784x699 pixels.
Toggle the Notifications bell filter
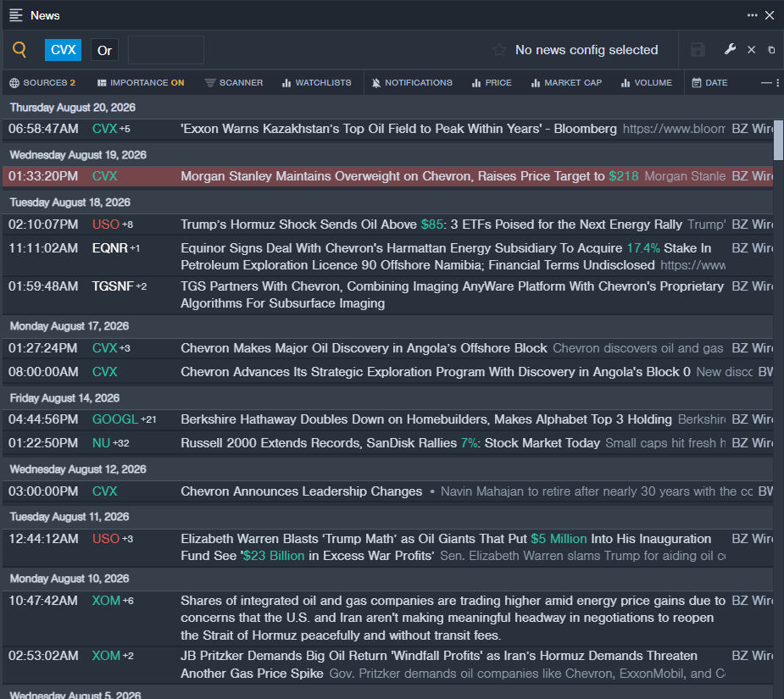(412, 83)
